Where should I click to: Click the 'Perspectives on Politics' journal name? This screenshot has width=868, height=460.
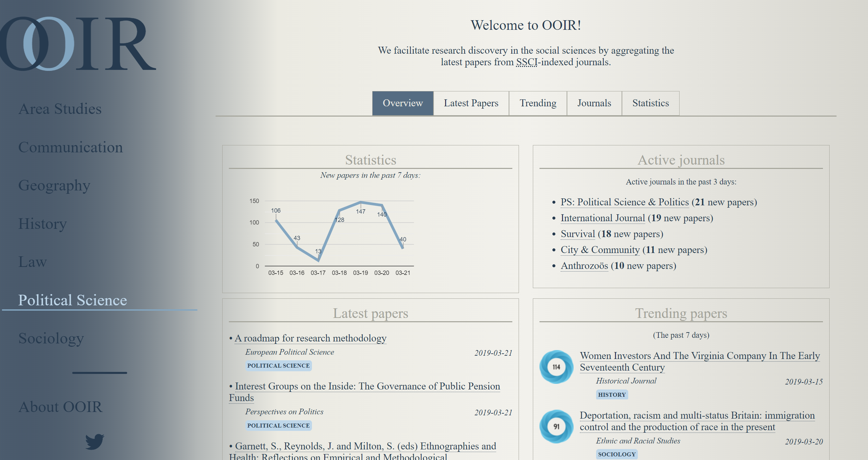tap(284, 412)
